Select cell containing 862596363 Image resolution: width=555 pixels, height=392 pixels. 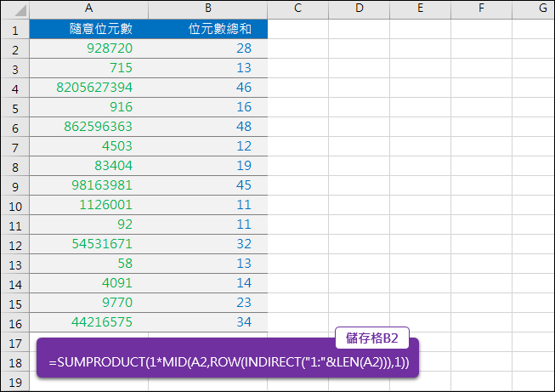click(x=89, y=127)
